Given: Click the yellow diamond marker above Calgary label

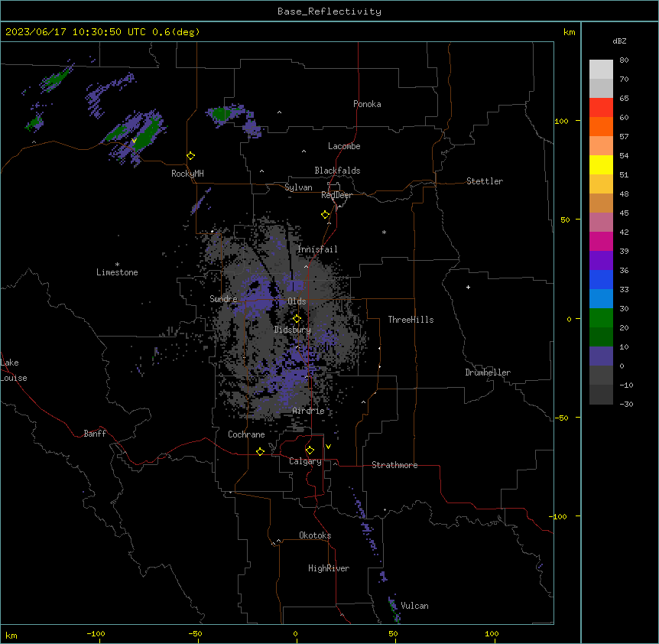Looking at the screenshot, I should coord(310,450).
